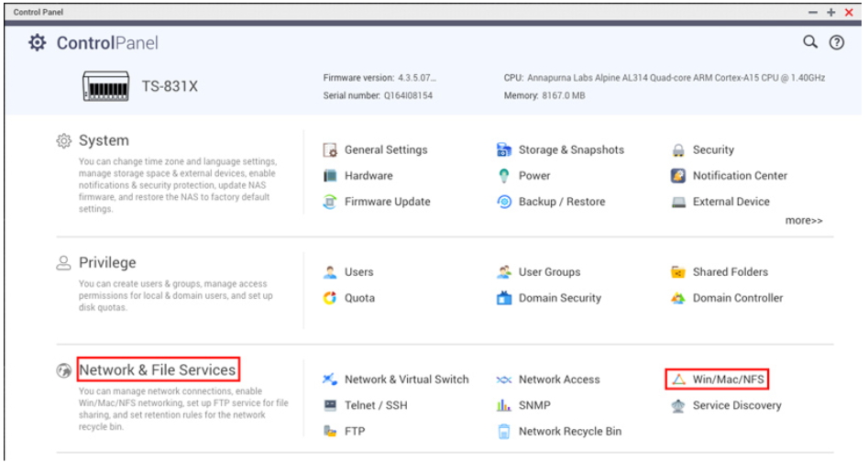Click the Firmware Update icon

[x=330, y=202]
